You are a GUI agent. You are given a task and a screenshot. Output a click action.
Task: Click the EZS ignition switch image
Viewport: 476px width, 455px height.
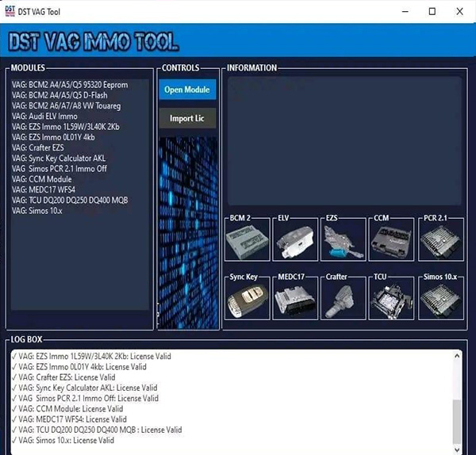pyautogui.click(x=343, y=242)
